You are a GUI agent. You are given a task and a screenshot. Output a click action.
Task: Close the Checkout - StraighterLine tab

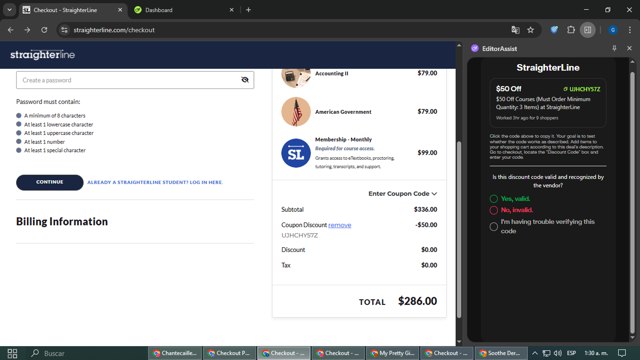point(120,10)
